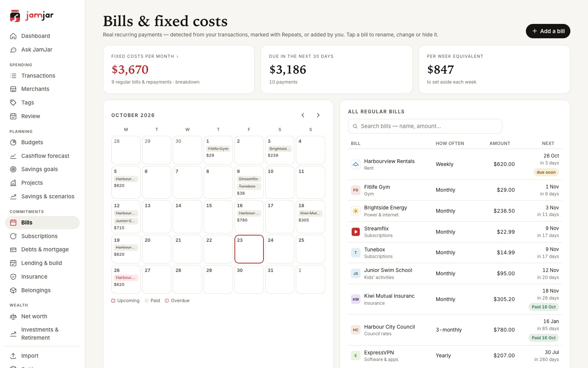Click the Budgets pie icon
Image resolution: width=588 pixels, height=368 pixels.
[13, 142]
